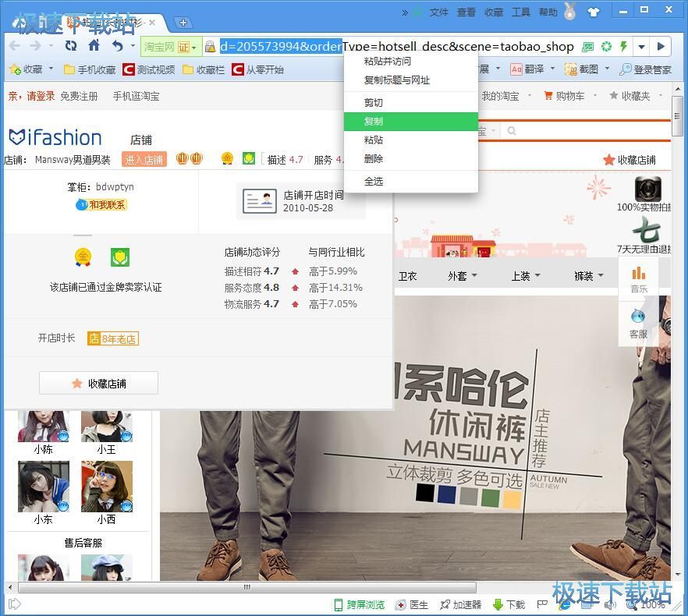Open the address bar history dropdown arrow
Image resolution: width=688 pixels, height=616 pixels.
641,47
